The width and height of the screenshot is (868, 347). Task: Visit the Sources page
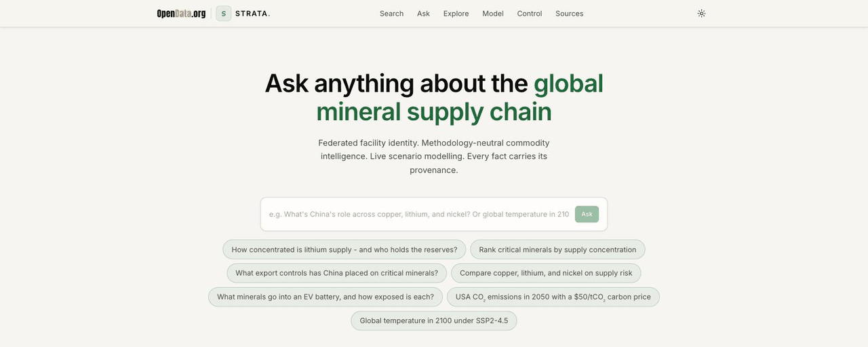pos(569,14)
